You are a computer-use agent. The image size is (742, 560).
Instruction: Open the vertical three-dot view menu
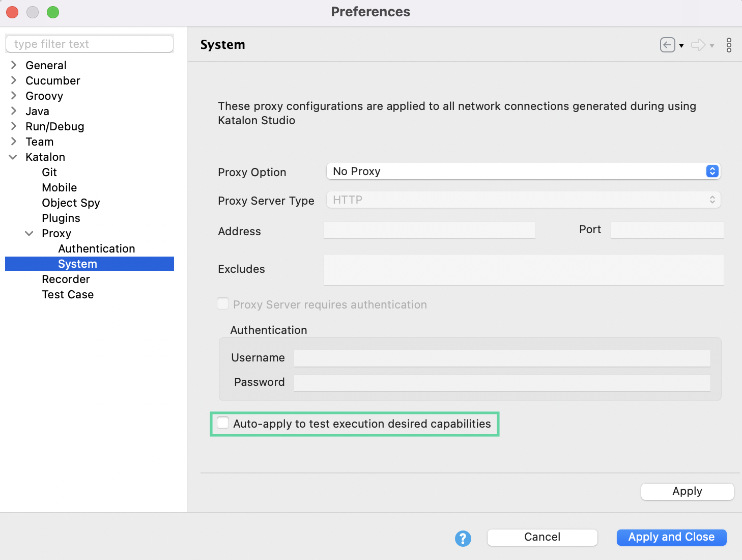click(729, 45)
